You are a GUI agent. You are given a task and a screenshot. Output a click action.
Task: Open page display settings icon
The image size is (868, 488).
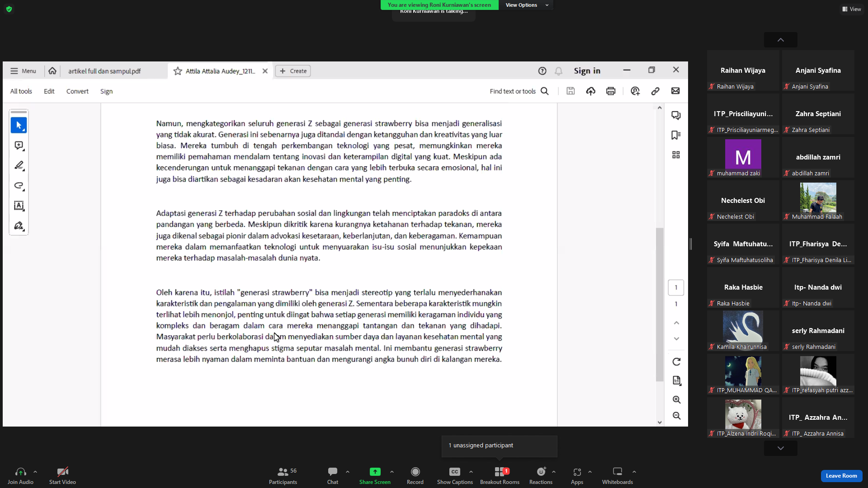click(676, 380)
